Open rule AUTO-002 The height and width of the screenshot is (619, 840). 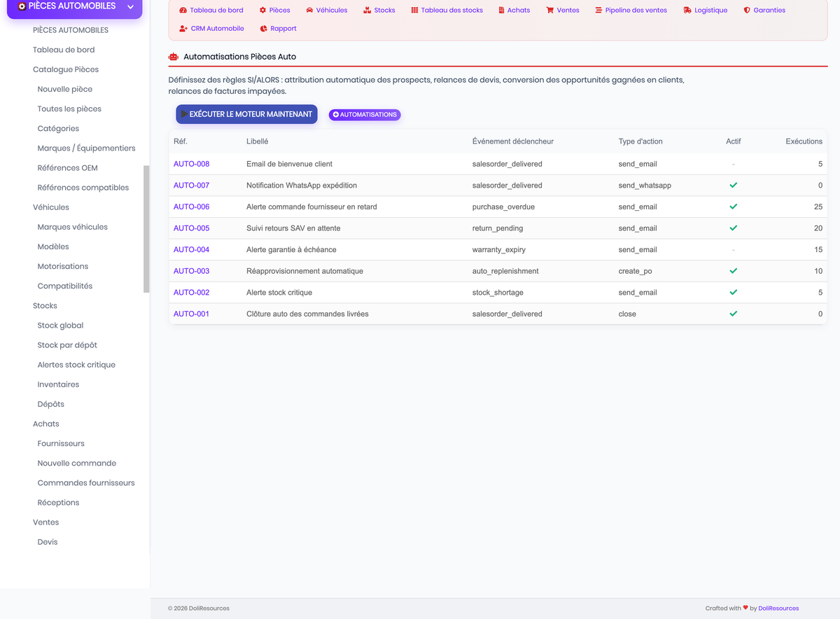click(x=191, y=292)
